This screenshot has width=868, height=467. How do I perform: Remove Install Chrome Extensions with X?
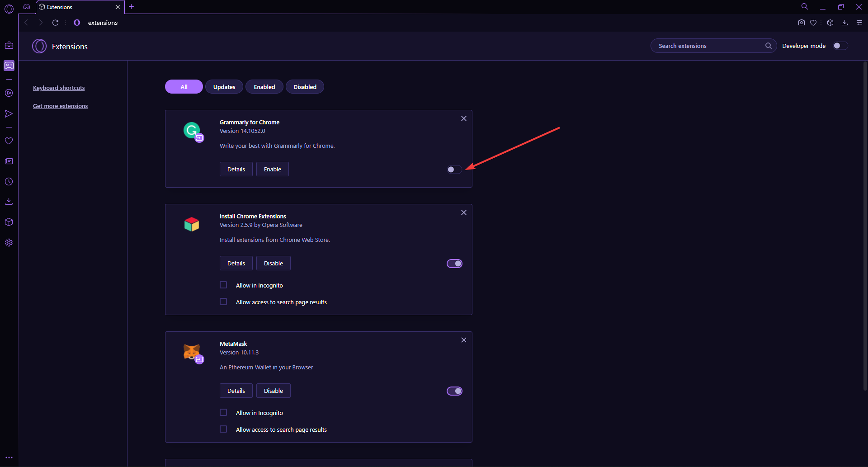pyautogui.click(x=464, y=212)
